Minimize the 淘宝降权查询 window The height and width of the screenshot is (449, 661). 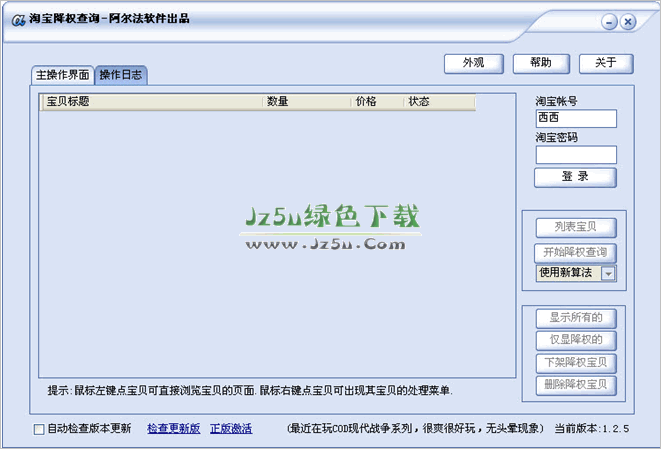coord(609,22)
